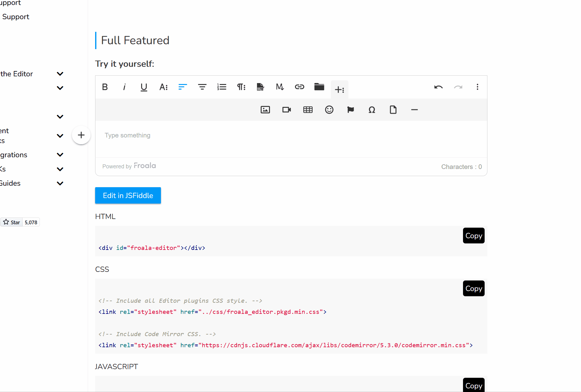Screen dimensions: 581x392
Task: Toggle underline formatting
Action: (x=144, y=87)
